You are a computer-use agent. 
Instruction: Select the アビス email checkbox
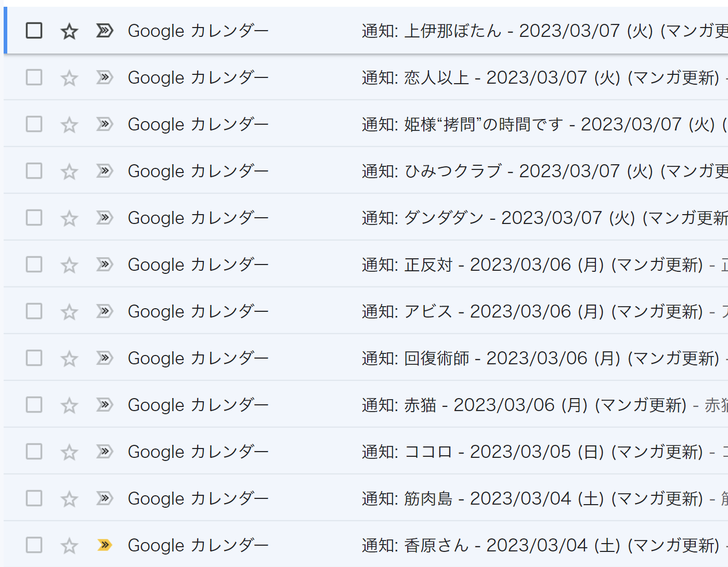coord(34,311)
